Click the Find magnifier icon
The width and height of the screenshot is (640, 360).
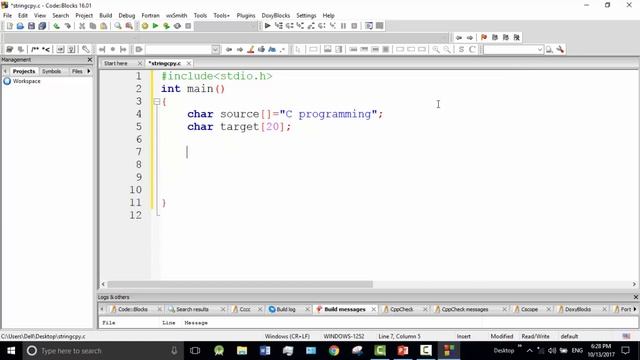[118, 26]
